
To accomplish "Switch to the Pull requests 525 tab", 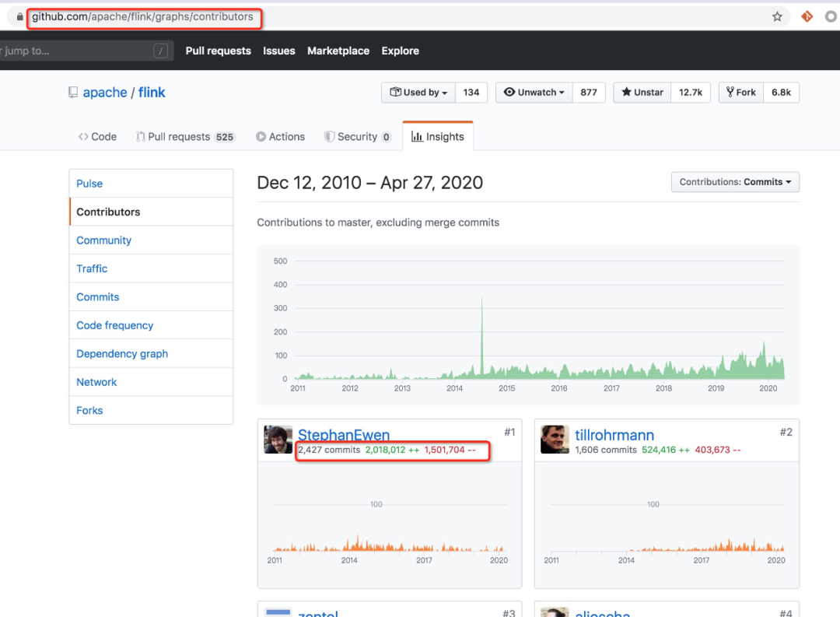I will coord(185,137).
